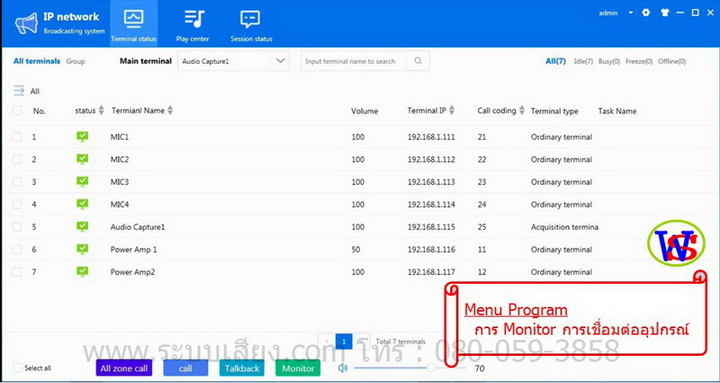Select the Power Amp 1 terminal name
The width and height of the screenshot is (720, 383).
click(134, 249)
